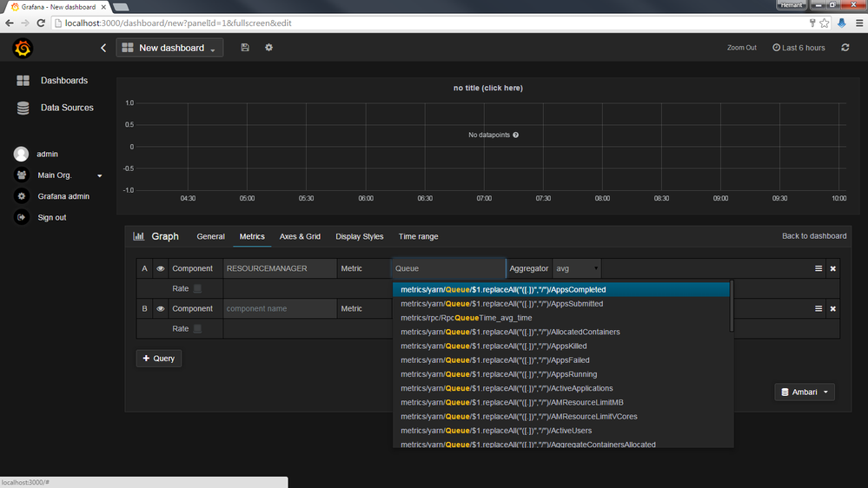The height and width of the screenshot is (488, 868).
Task: Click the metric suggestion list scrollbar
Action: (732, 306)
